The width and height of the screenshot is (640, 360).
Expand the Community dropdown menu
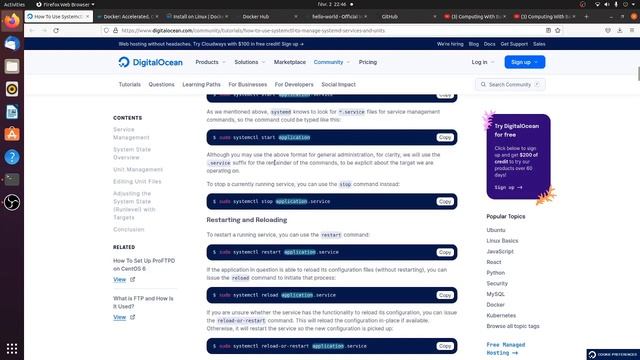tap(331, 62)
